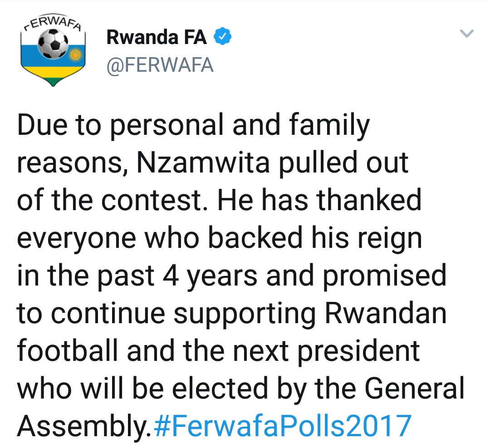The width and height of the screenshot is (490, 448).
Task: Click the tweet line starting "Due to personal"
Action: coord(193,126)
